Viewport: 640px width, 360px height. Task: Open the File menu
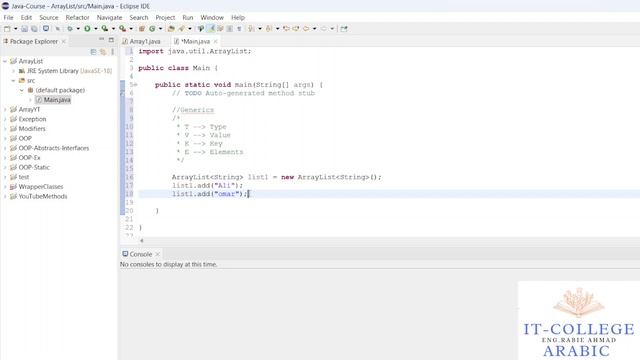click(x=8, y=18)
